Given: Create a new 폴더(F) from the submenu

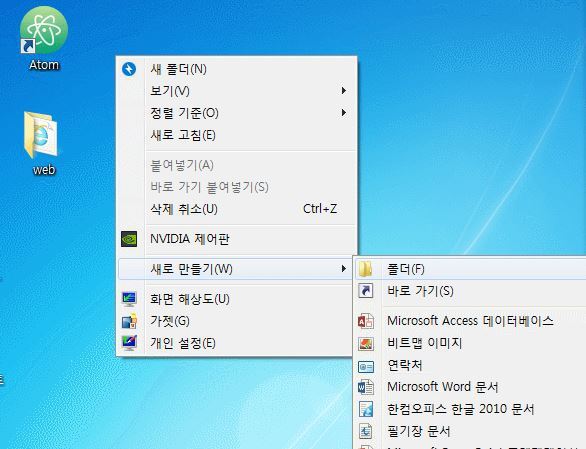Looking at the screenshot, I should click(x=470, y=269).
